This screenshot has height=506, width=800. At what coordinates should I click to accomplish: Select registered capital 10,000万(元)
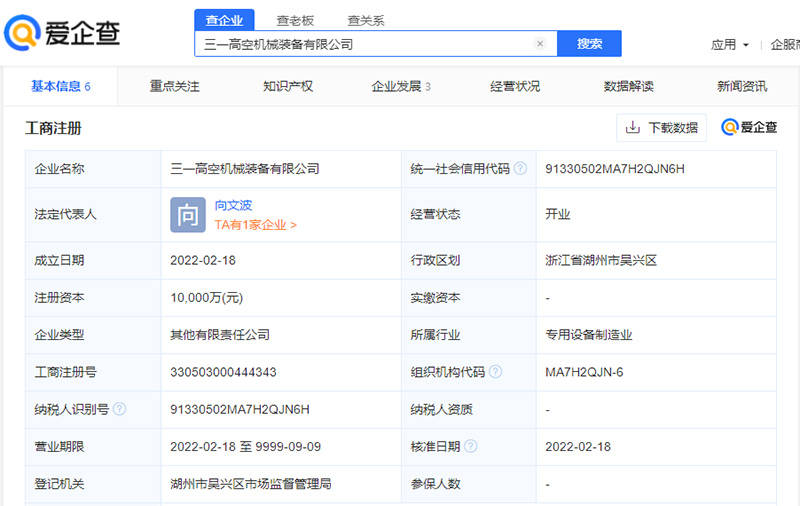pyautogui.click(x=207, y=298)
